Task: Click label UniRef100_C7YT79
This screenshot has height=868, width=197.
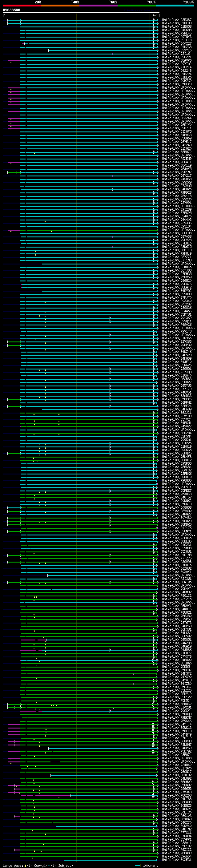Action: coord(176,389)
